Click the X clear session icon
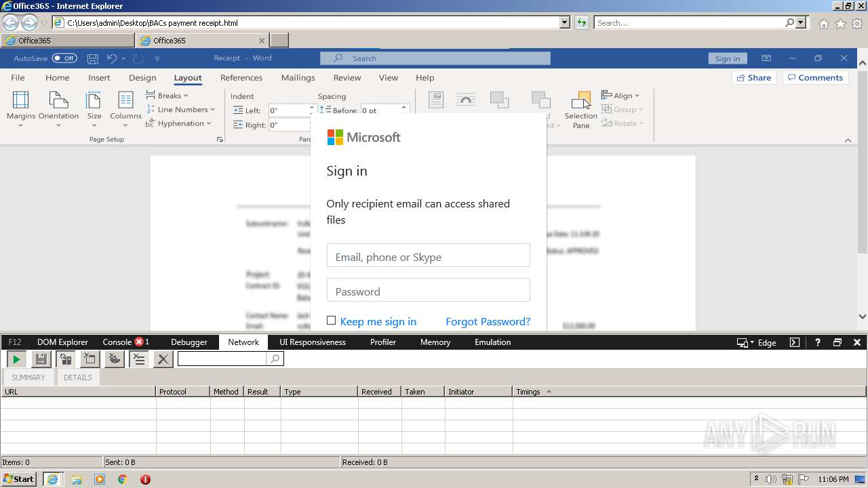 (x=163, y=359)
